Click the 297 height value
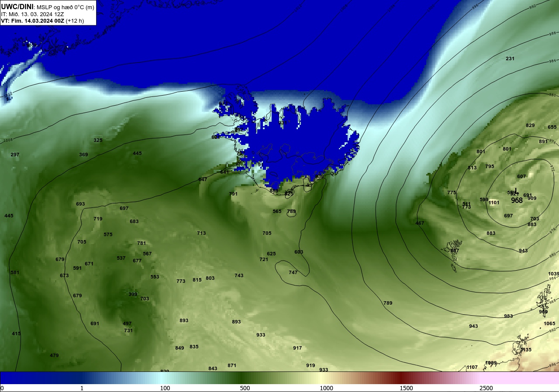Viewport: 559px width, 392px height. pyautogui.click(x=15, y=155)
